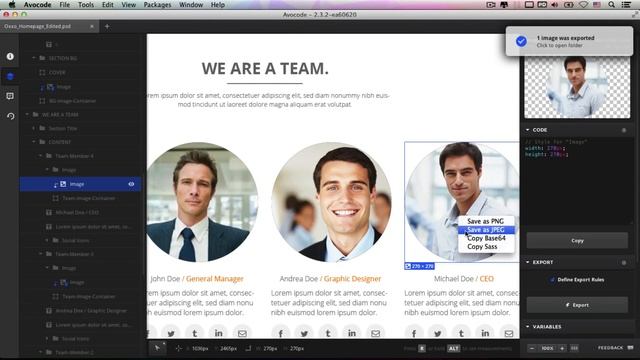Open the Window menu
The width and height of the screenshot is (640, 360).
pyautogui.click(x=191, y=4)
